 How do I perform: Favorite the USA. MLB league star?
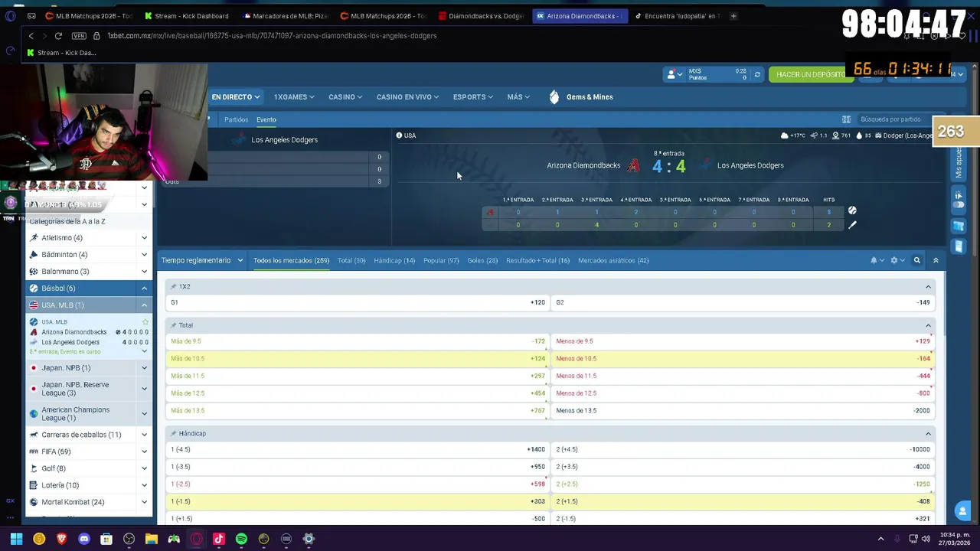(145, 322)
